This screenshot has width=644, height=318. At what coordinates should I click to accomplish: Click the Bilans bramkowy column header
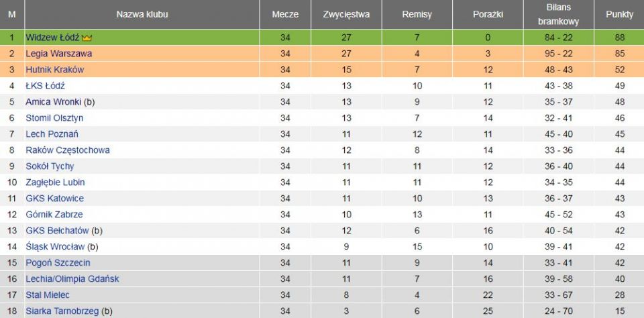(x=559, y=14)
